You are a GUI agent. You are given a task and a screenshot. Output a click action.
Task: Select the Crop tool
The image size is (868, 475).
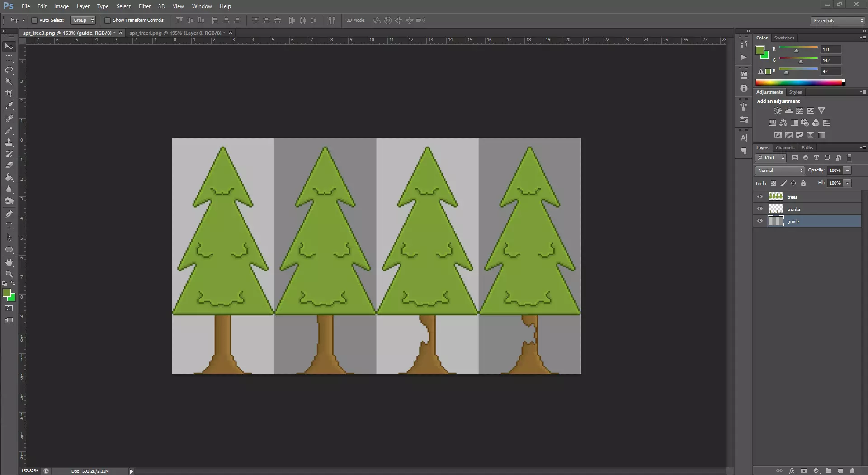(9, 94)
